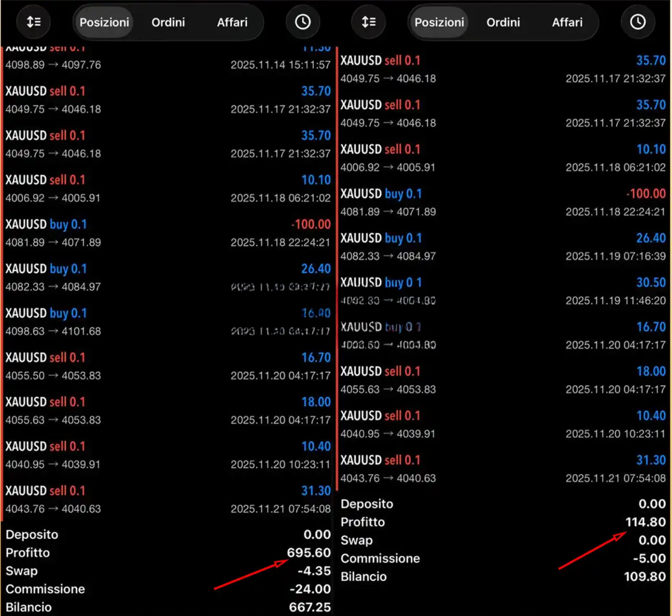Open left panel buy trade 4098.63 → 4101.68
The image size is (672, 616).
point(167,322)
